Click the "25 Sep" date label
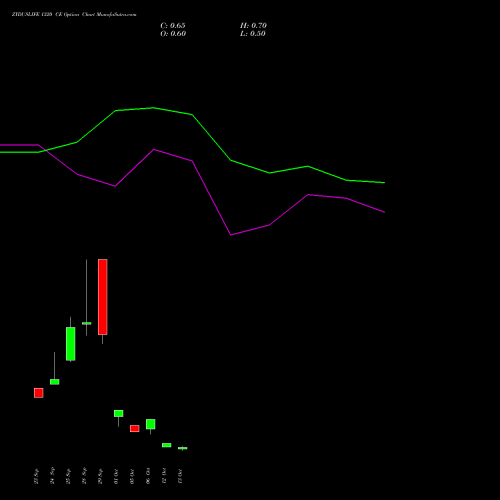The height and width of the screenshot is (500, 500). point(68,476)
